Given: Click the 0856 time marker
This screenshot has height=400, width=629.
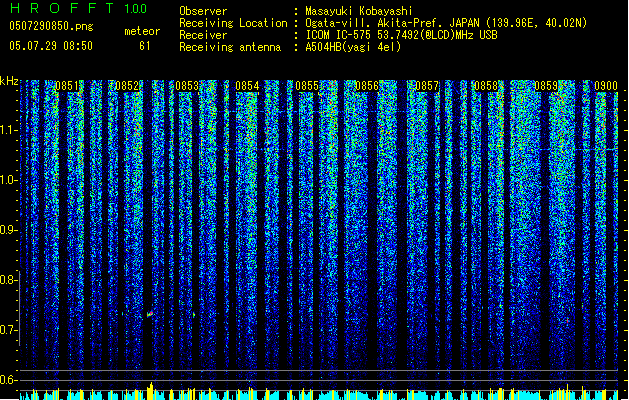Looking at the screenshot, I should pos(367,86).
